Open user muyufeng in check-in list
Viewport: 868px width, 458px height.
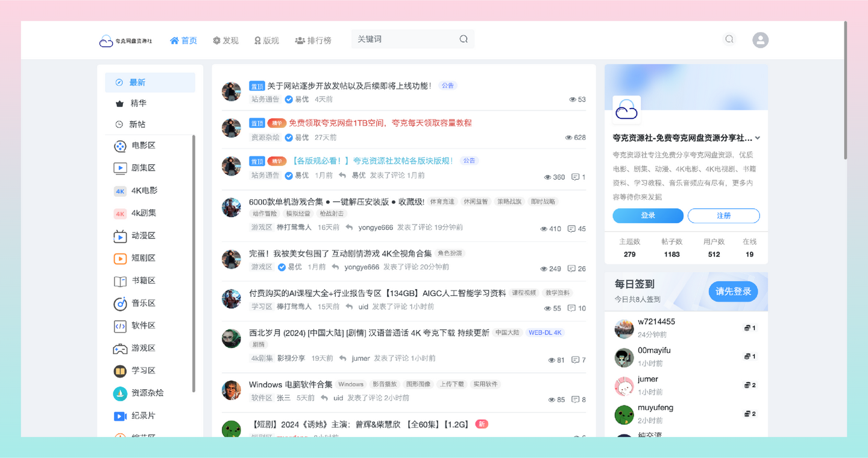point(656,408)
